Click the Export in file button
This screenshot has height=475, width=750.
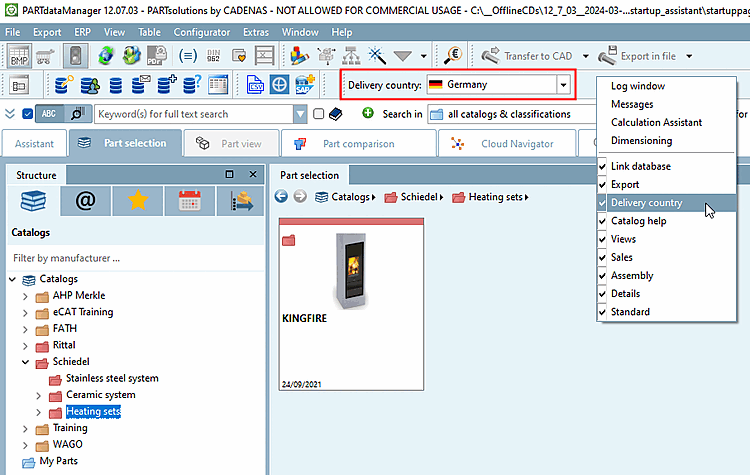tap(637, 56)
